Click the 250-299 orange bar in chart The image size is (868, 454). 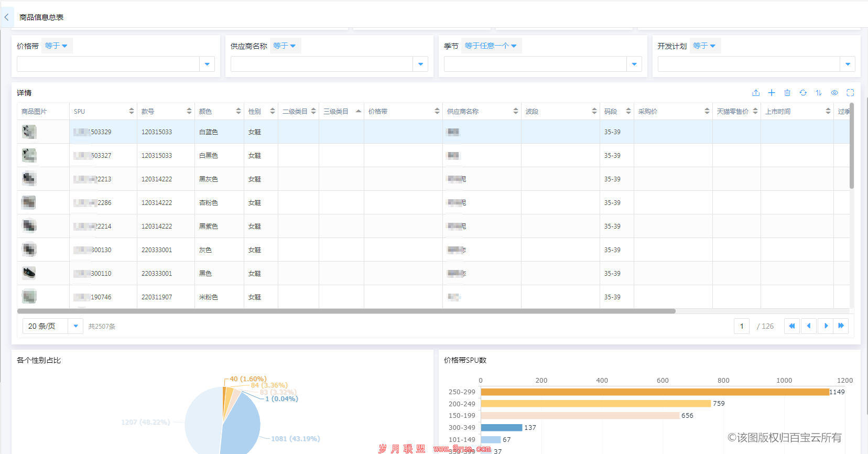pos(655,392)
